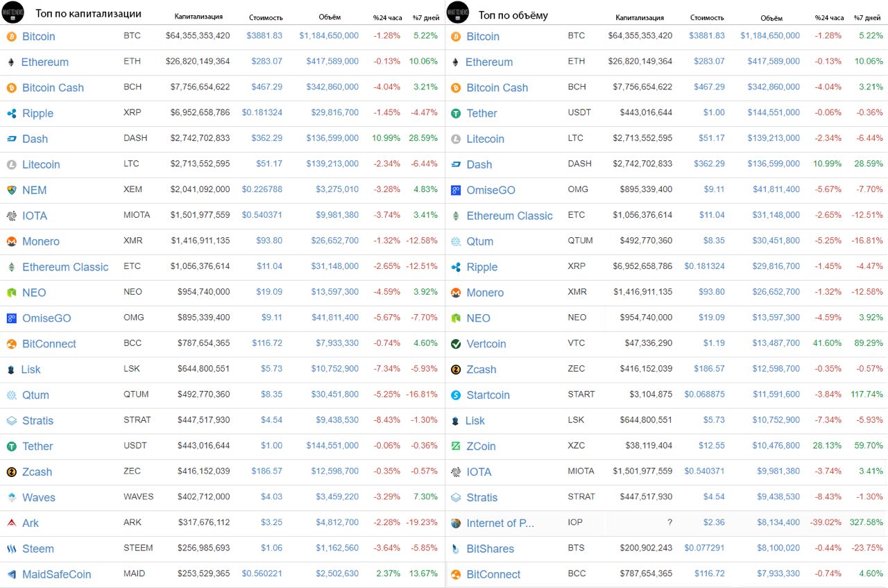Click BitShares price $0.077291
The image size is (888, 588).
point(704,548)
